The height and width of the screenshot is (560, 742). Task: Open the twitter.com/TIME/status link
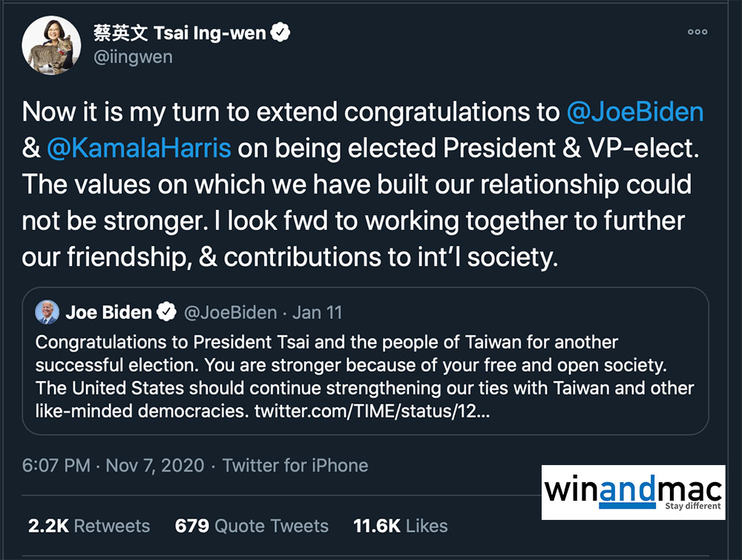(x=372, y=410)
